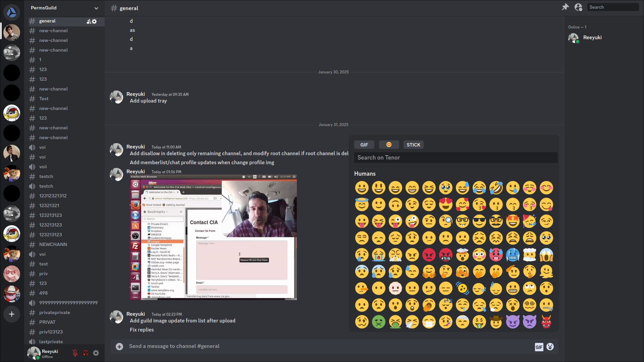Click the add server plus button in sidebar
This screenshot has height=362, width=644.
click(x=12, y=314)
